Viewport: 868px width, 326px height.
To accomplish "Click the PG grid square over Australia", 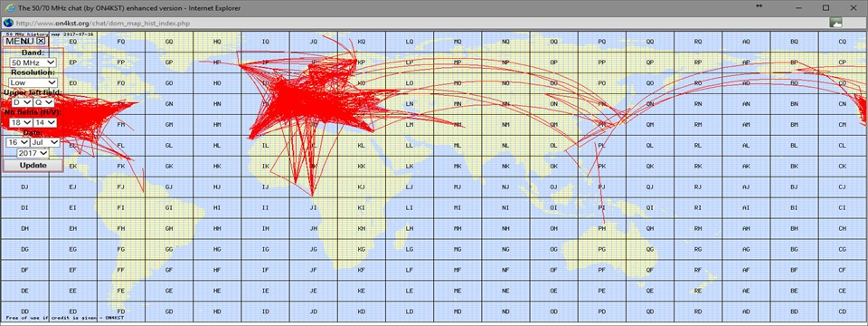I will [x=602, y=250].
